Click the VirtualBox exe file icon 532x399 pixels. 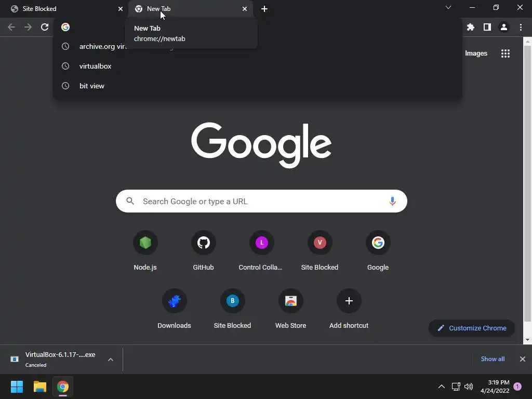15,359
